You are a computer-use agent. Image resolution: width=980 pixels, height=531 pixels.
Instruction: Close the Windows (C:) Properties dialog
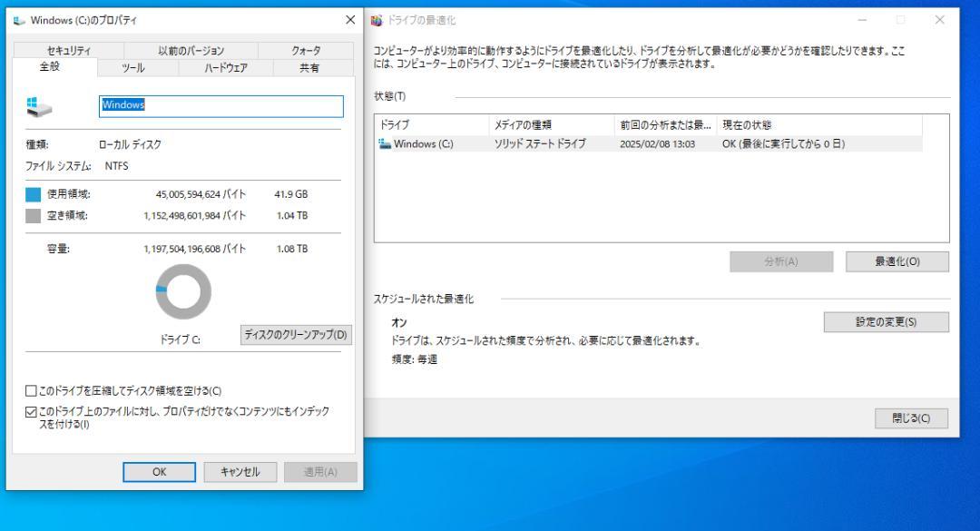click(x=350, y=20)
